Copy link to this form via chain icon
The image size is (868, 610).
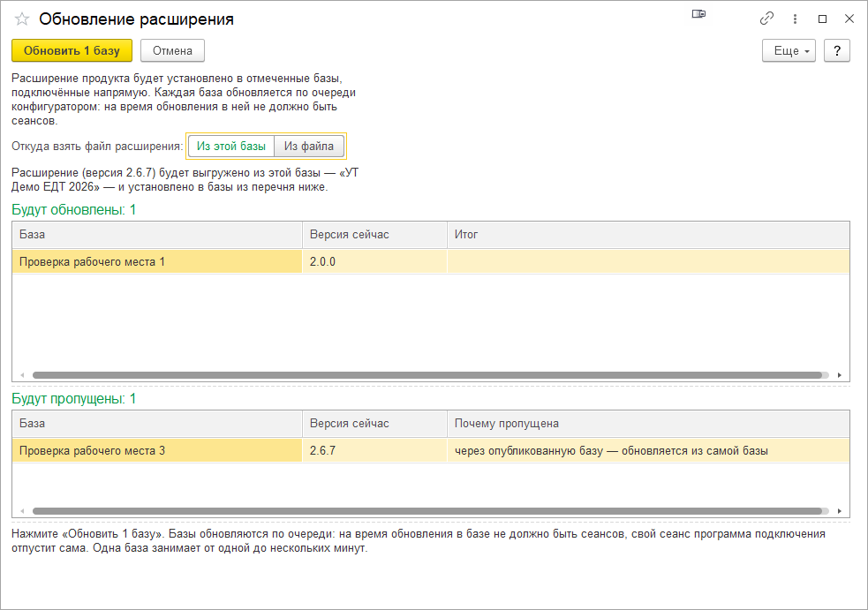coord(766,19)
